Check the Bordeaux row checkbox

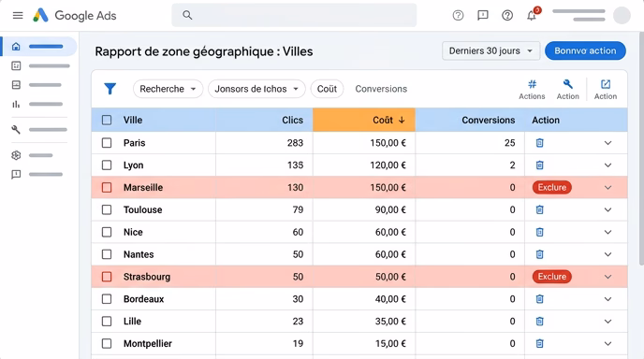click(x=107, y=299)
